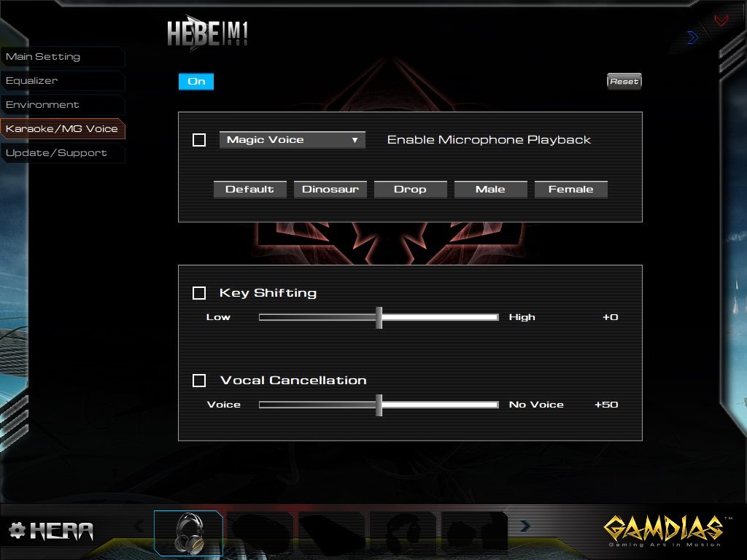
Task: Select the Female voice preset
Action: point(570,190)
